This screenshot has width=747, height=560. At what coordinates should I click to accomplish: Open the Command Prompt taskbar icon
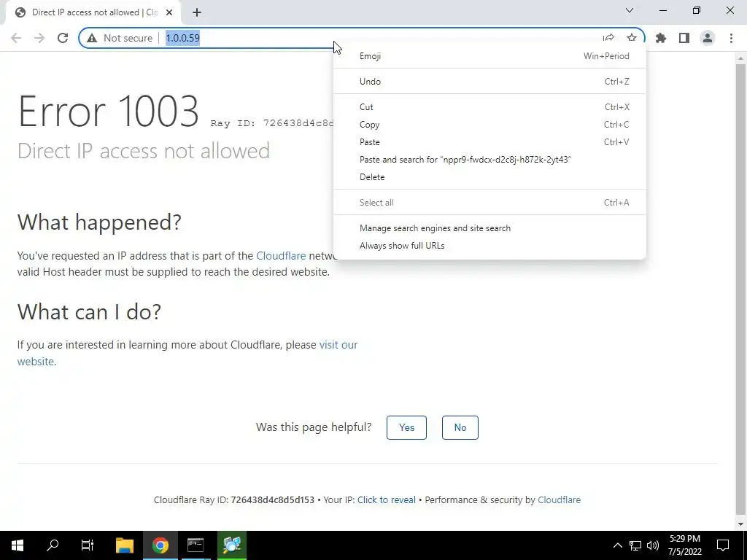(196, 545)
